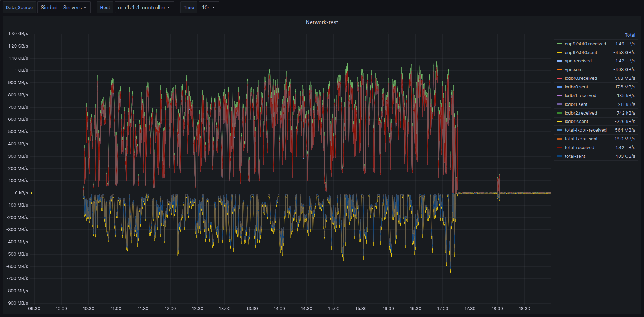Toggle the enp97s0f0.received series in legend

click(x=585, y=44)
